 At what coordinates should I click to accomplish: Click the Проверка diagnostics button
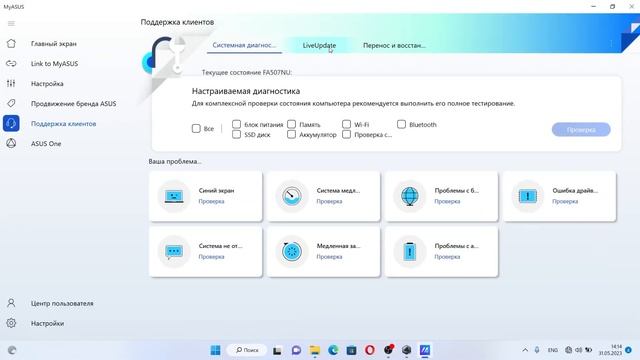(581, 130)
